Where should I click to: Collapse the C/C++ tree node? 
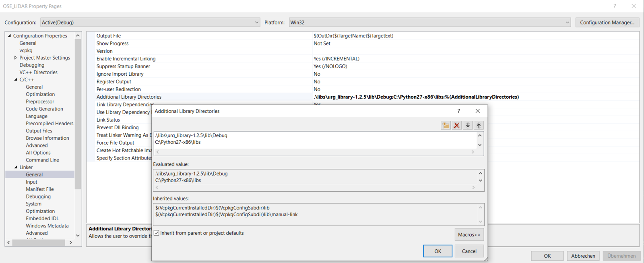click(16, 80)
